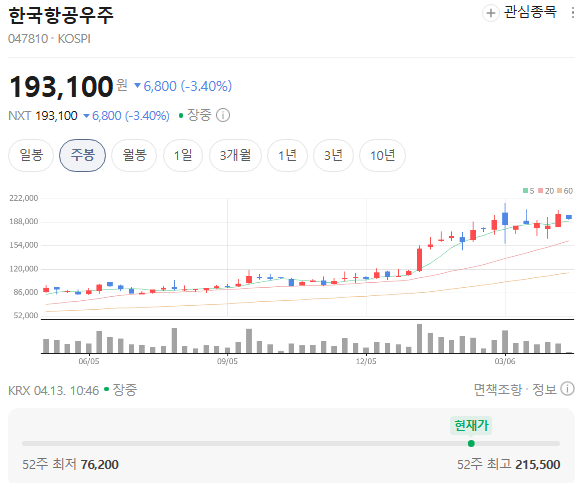Image resolution: width=581 pixels, height=483 pixels.
Task: Click KRX 04.13. 10:46 timestamp
Action: click(54, 390)
